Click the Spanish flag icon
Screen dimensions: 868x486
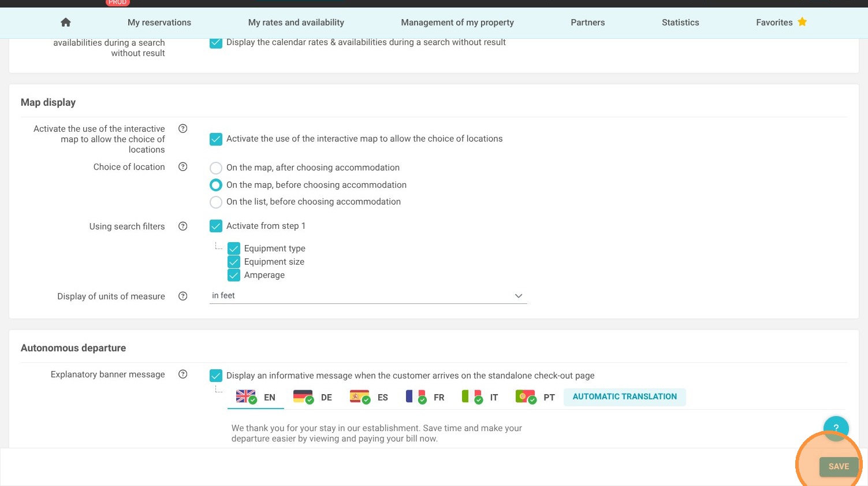359,396
